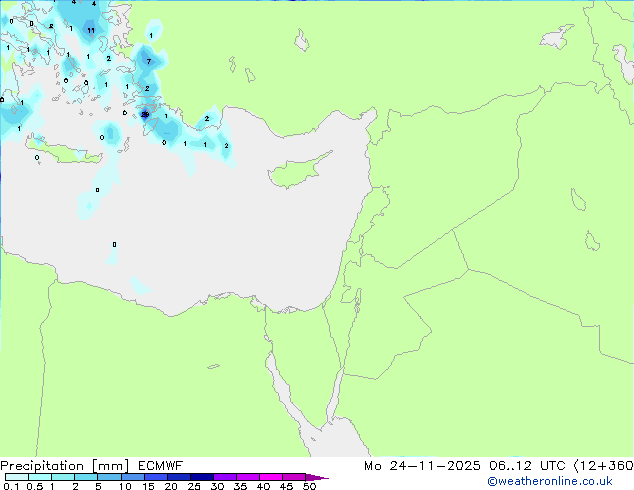The image size is (634, 490).
Task: Pick the 30–35 mm violet legend swatch
Action: click(225, 477)
